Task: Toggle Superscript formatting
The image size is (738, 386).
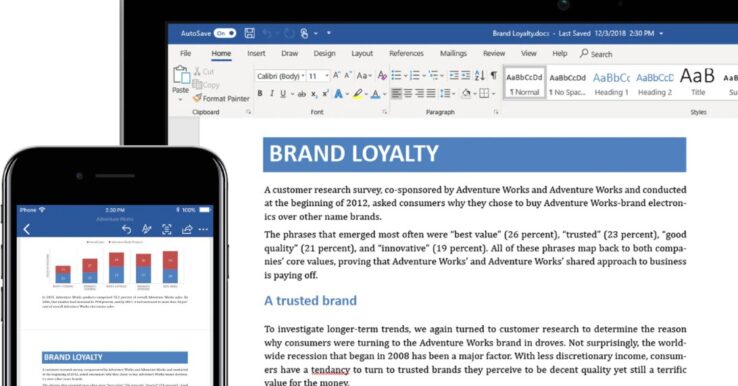Action: coord(325,94)
